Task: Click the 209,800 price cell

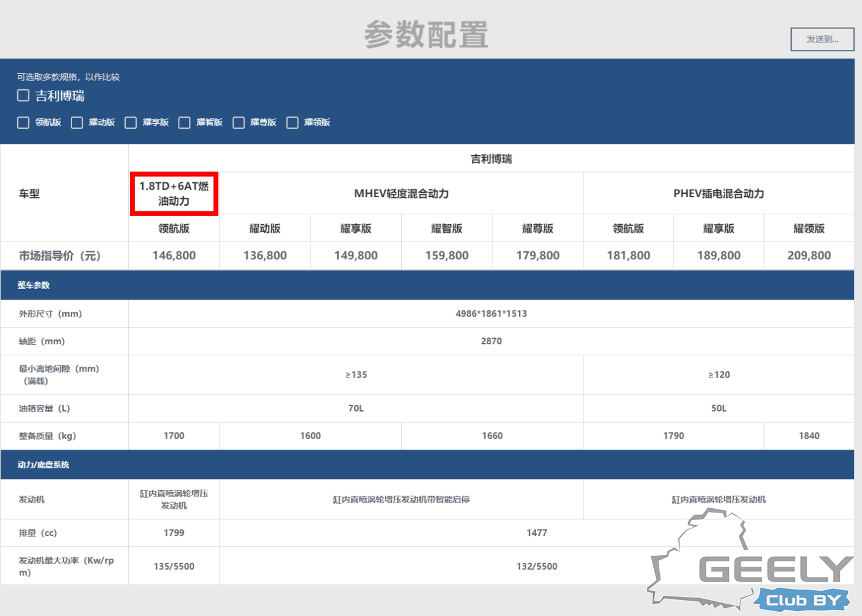Action: point(808,256)
